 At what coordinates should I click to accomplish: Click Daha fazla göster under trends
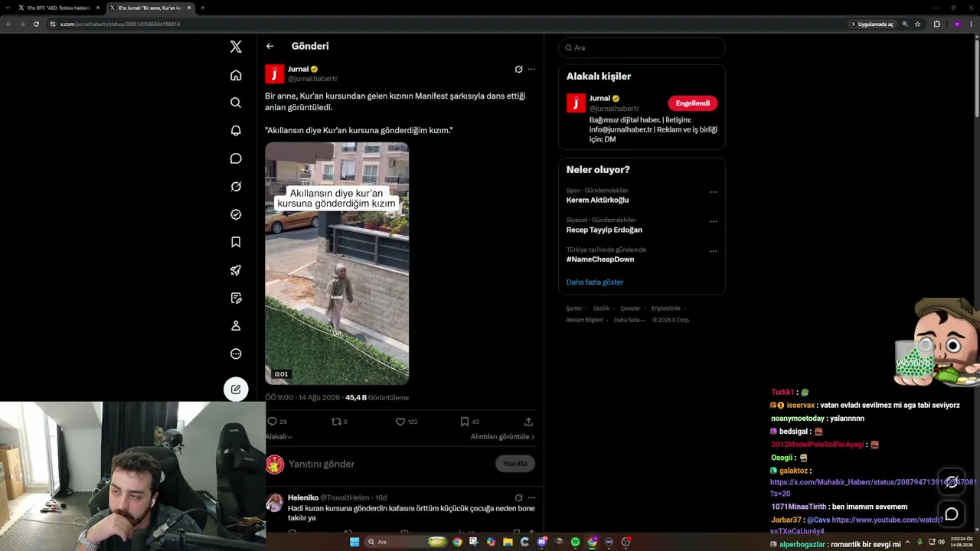click(x=595, y=282)
